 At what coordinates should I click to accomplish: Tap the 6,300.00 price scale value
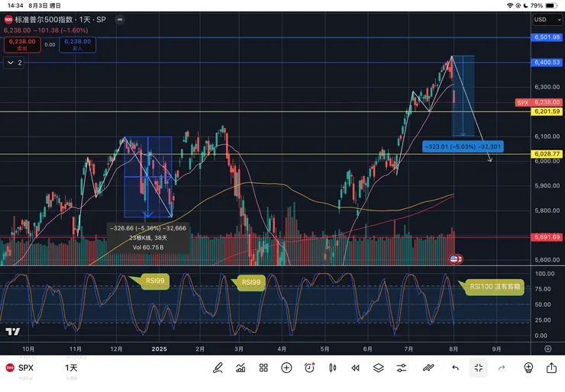pos(547,87)
